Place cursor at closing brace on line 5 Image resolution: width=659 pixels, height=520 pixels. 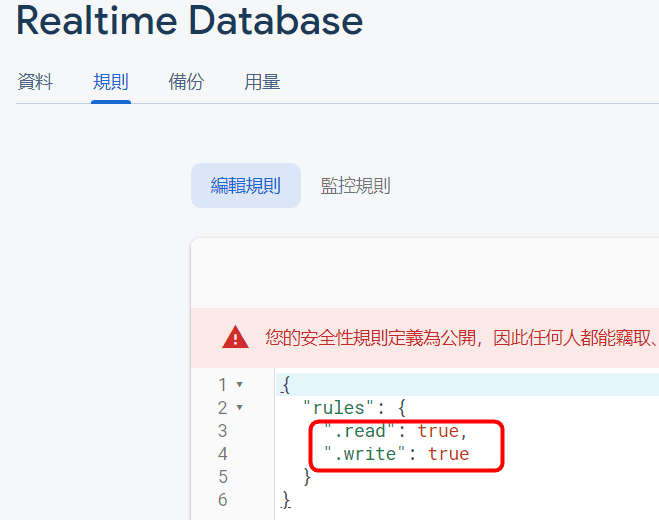[307, 477]
